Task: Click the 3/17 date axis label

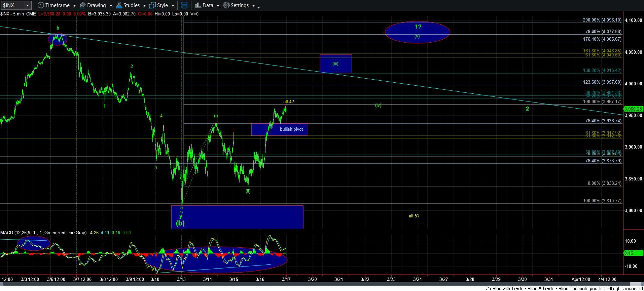Action: tap(286, 279)
